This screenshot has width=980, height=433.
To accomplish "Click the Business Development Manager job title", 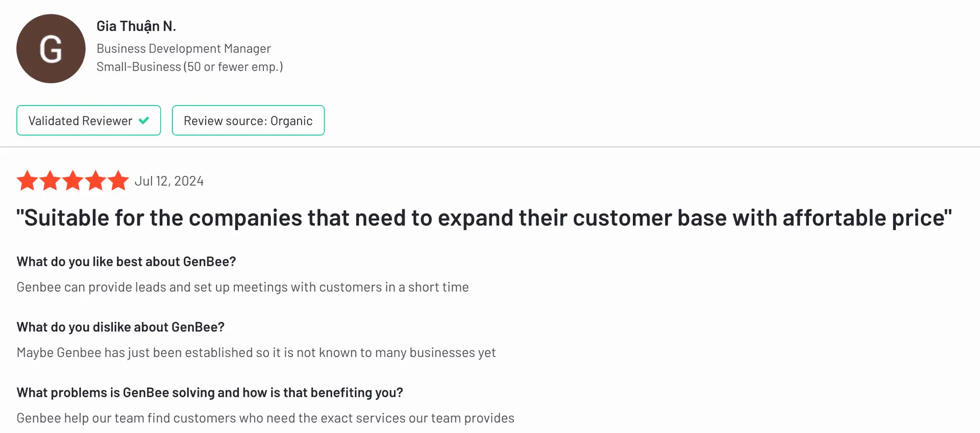I will tap(184, 48).
